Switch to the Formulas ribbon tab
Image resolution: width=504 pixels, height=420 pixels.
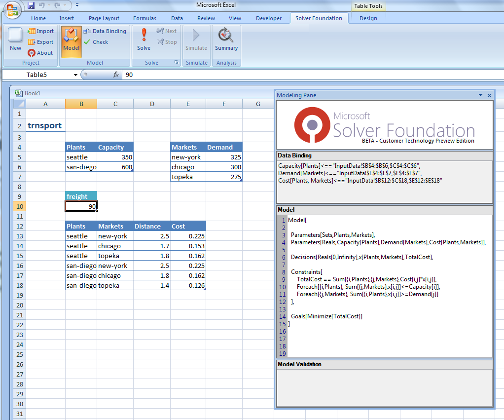144,18
